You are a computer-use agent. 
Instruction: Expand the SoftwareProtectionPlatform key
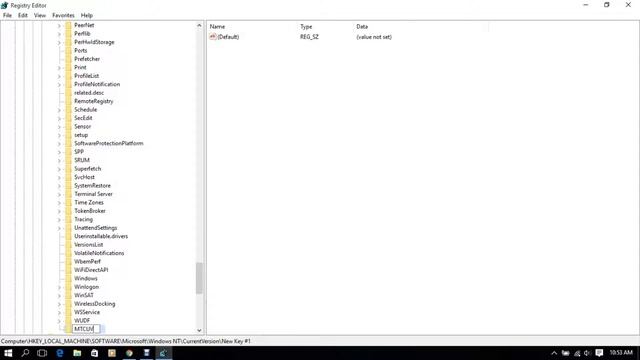coord(59,144)
